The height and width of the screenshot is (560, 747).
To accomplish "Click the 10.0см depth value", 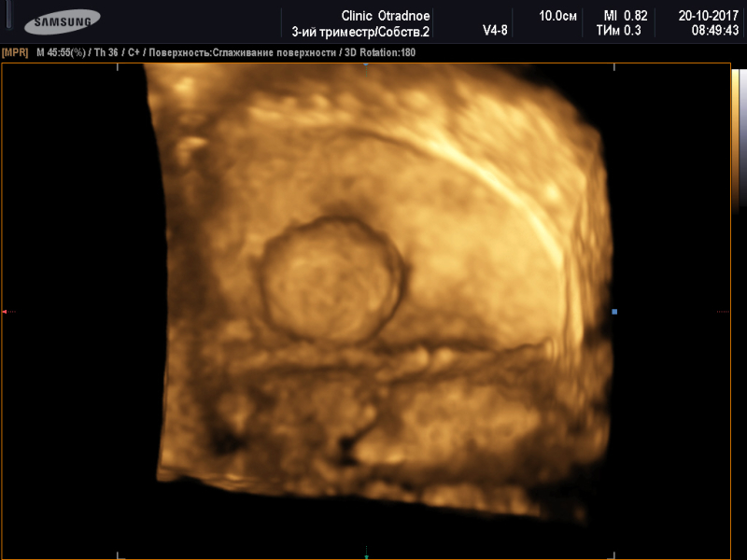I will tap(557, 16).
